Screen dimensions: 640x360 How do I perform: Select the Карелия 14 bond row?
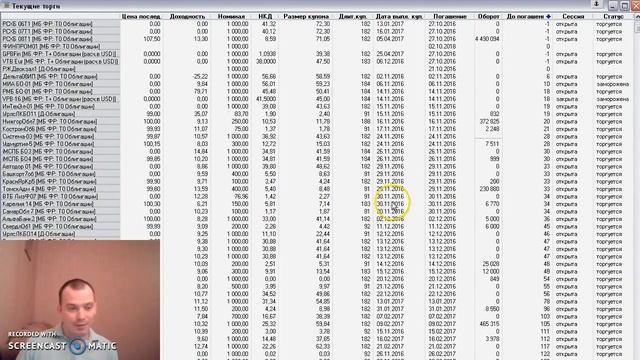point(60,204)
